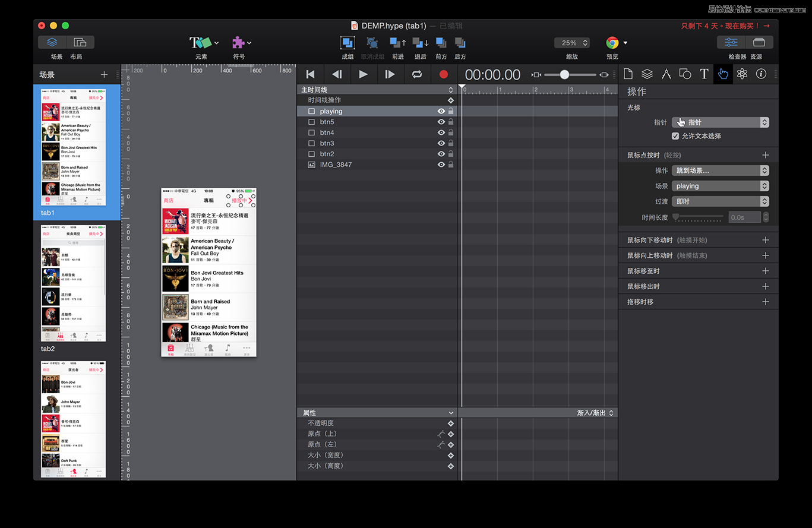Select the tab2 scene thumbnail

pyautogui.click(x=74, y=283)
